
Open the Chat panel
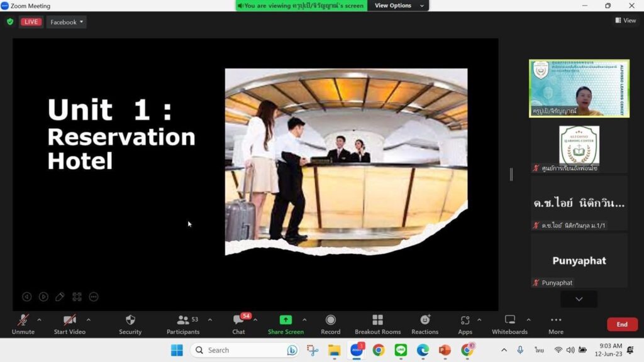click(238, 324)
